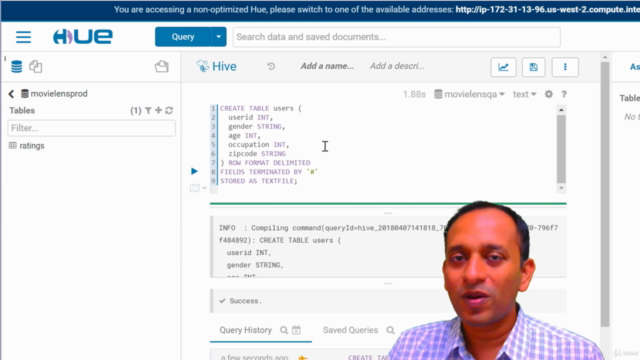Search within Saved Queries

pyautogui.click(x=390, y=330)
